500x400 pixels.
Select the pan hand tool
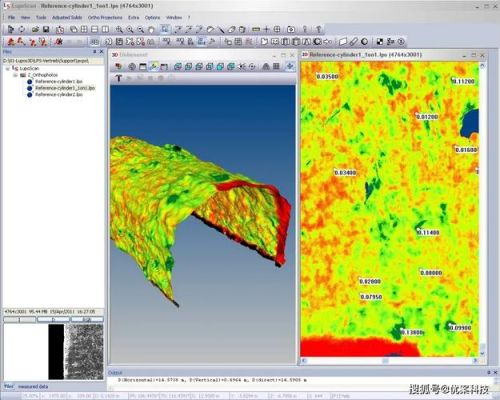tap(152, 29)
